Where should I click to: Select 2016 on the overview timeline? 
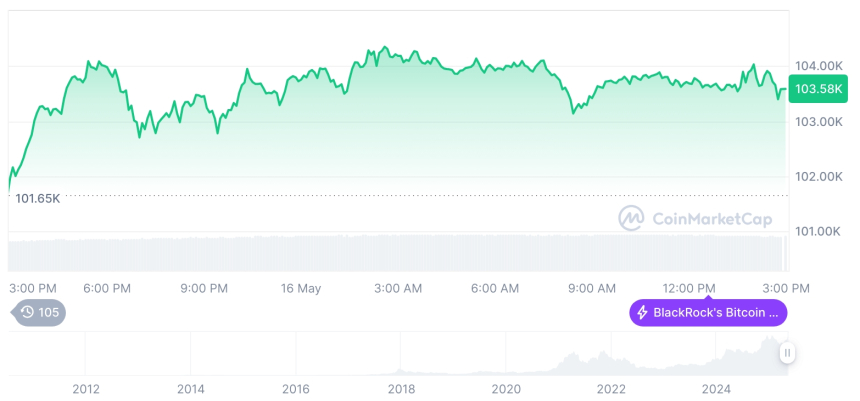pyautogui.click(x=296, y=389)
